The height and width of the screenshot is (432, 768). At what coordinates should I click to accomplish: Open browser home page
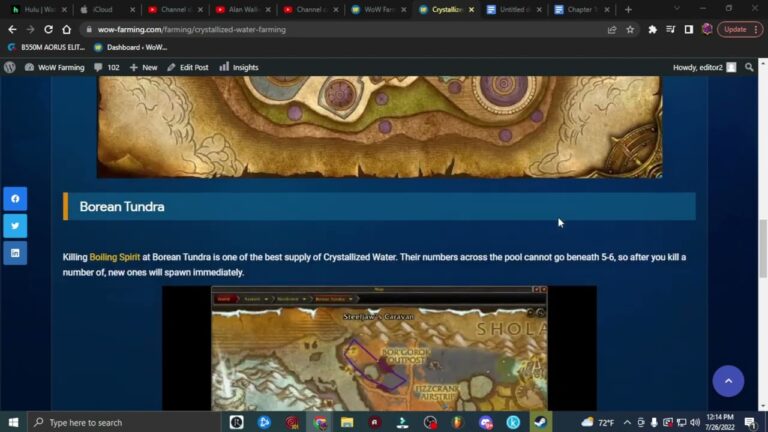pos(67,29)
